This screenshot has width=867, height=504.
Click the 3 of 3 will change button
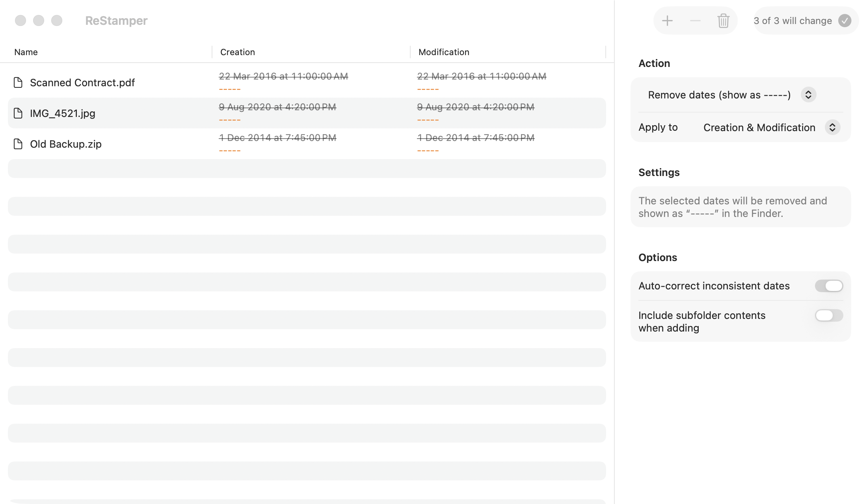[806, 20]
